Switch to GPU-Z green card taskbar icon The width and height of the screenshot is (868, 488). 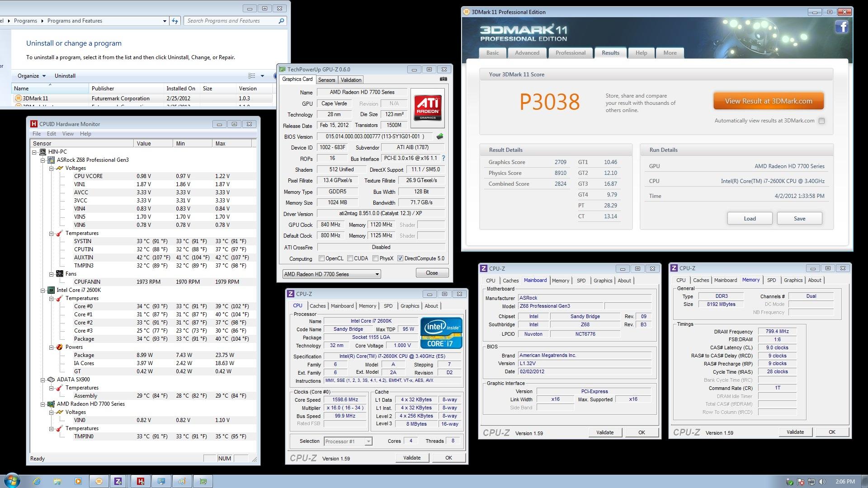[203, 481]
